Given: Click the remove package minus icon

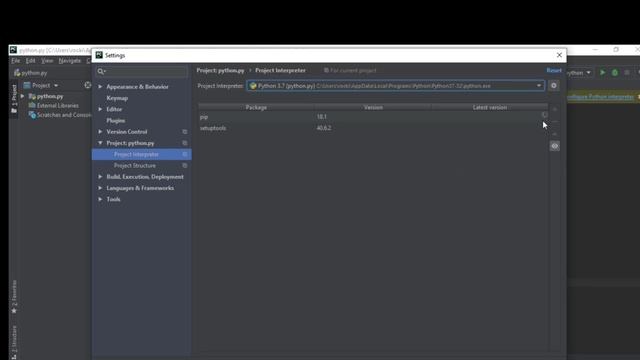Looking at the screenshot, I should point(555,122).
